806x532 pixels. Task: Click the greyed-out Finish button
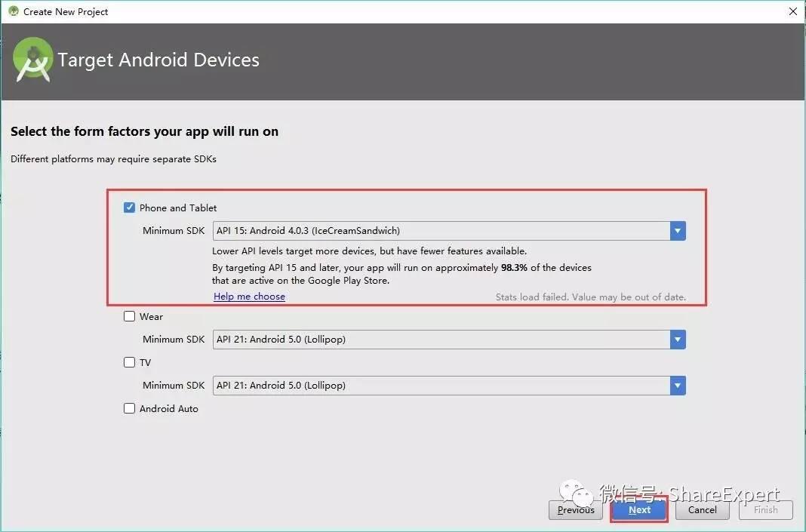pyautogui.click(x=766, y=510)
